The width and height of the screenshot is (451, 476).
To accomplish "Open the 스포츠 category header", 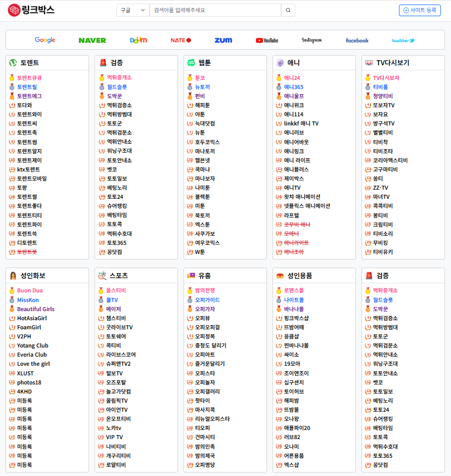I will pyautogui.click(x=118, y=276).
